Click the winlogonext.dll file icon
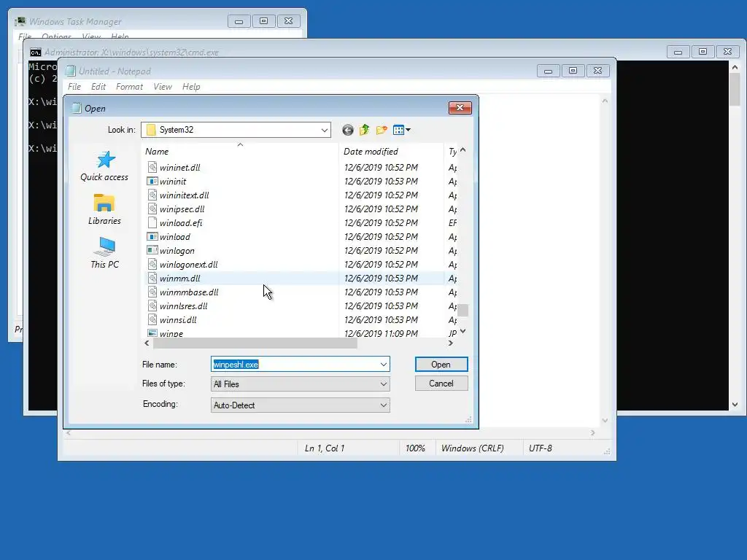This screenshot has width=747, height=560. pyautogui.click(x=152, y=264)
